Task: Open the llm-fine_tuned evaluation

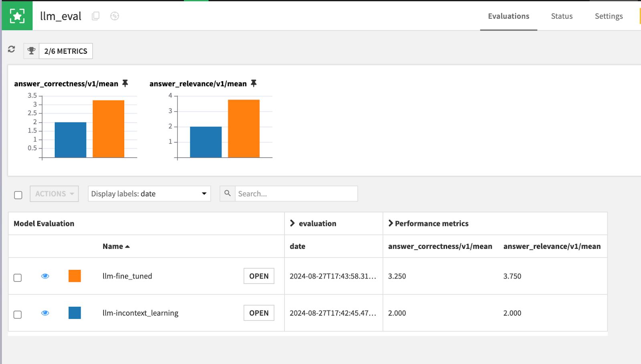Action: click(259, 276)
